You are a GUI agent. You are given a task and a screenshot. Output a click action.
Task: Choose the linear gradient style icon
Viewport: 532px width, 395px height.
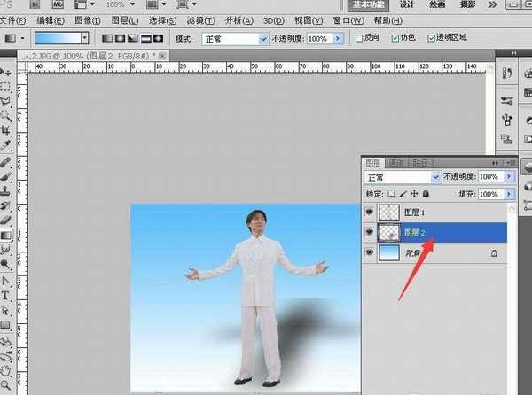click(x=106, y=39)
